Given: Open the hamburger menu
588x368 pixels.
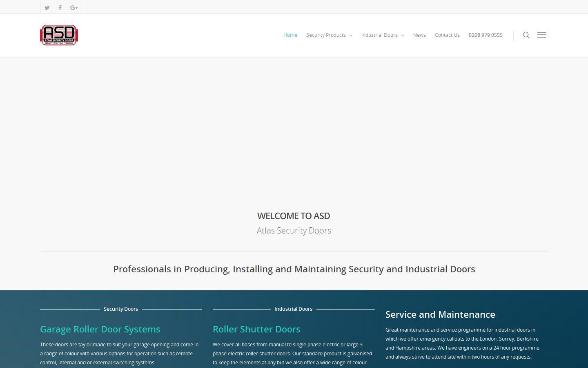Looking at the screenshot, I should pos(542,35).
